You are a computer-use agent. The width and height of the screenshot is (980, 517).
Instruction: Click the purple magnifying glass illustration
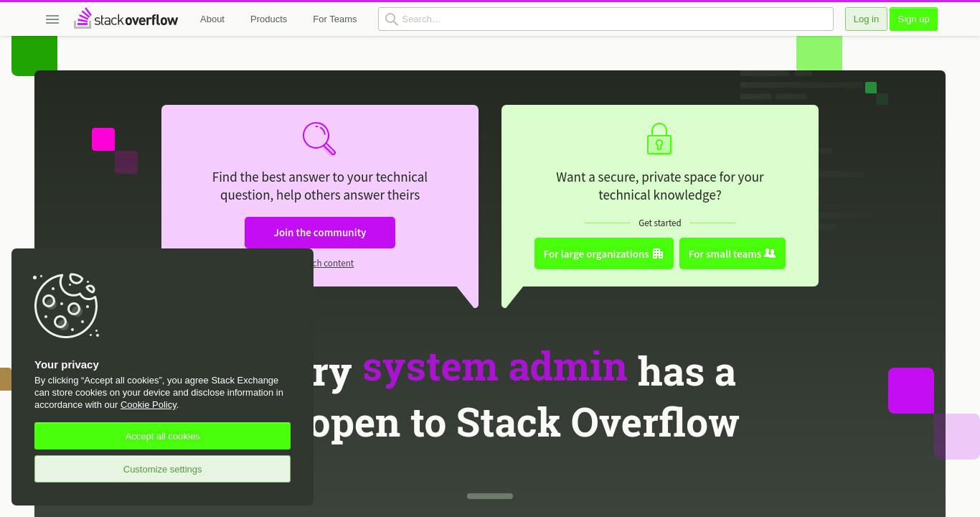[319, 139]
